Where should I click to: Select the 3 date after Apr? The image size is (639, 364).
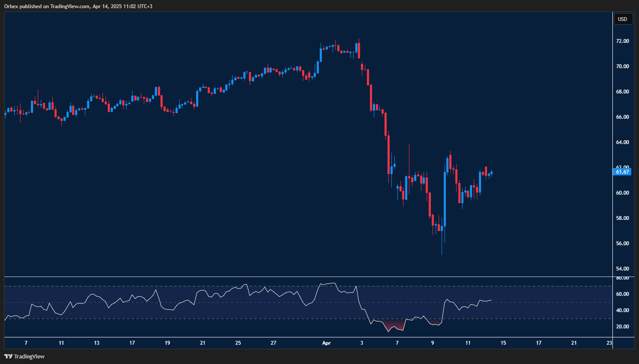pos(362,343)
